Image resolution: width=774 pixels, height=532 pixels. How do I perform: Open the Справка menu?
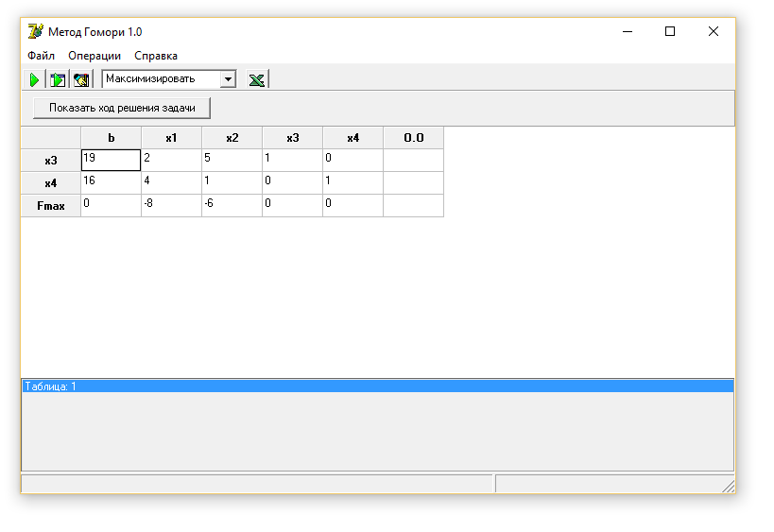156,56
